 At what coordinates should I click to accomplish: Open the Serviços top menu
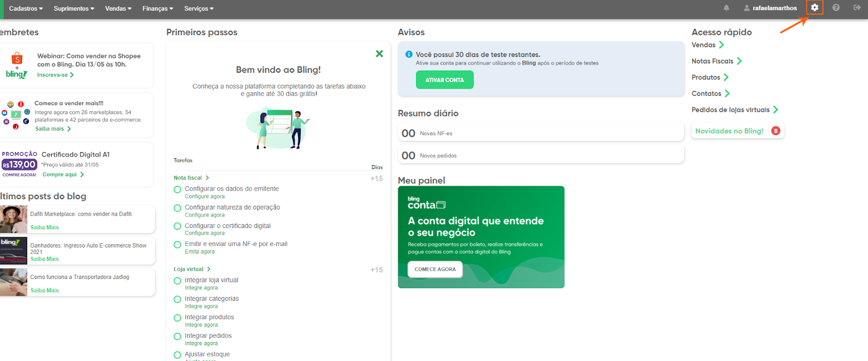pos(199,8)
